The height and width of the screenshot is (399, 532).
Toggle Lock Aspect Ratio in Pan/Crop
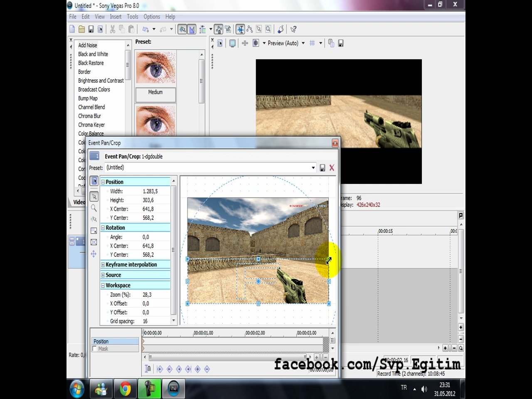(x=94, y=231)
